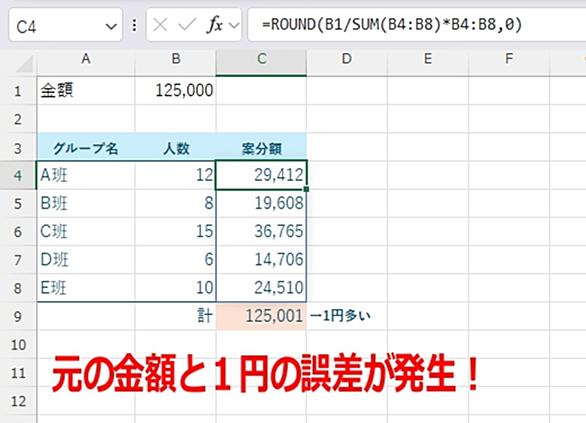Select row 9 header
The image size is (586, 423).
[18, 317]
